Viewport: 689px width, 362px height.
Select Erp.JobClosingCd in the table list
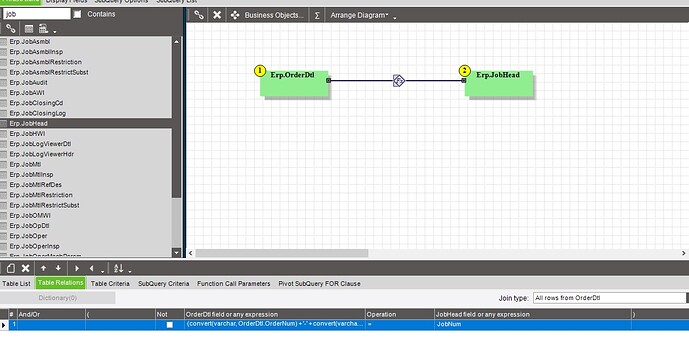tap(86, 103)
